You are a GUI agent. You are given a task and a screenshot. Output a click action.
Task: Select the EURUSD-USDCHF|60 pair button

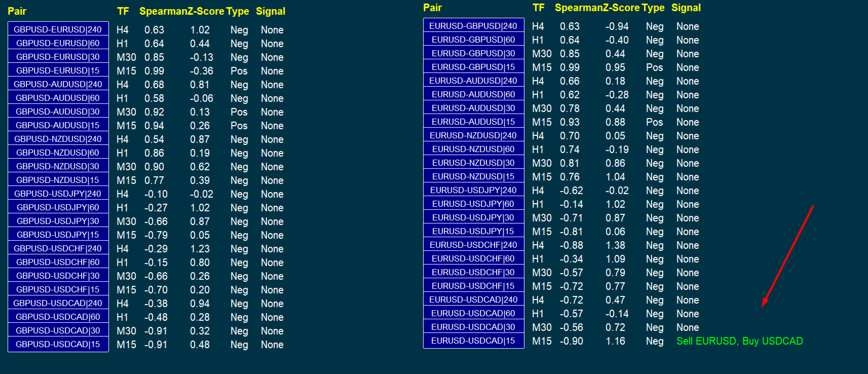point(473,258)
